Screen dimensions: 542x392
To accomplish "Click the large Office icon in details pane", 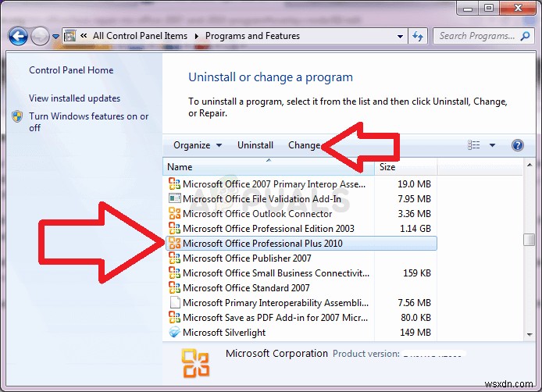I will [x=196, y=363].
